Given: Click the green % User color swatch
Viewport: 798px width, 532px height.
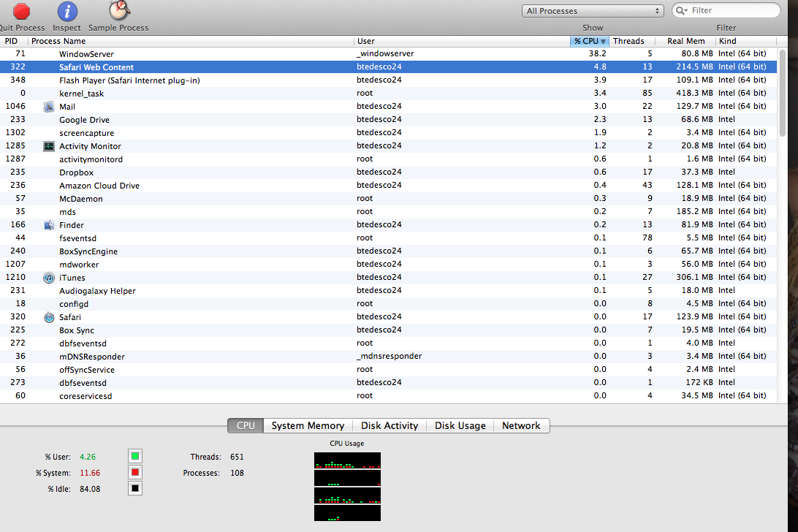Looking at the screenshot, I should pos(135,456).
